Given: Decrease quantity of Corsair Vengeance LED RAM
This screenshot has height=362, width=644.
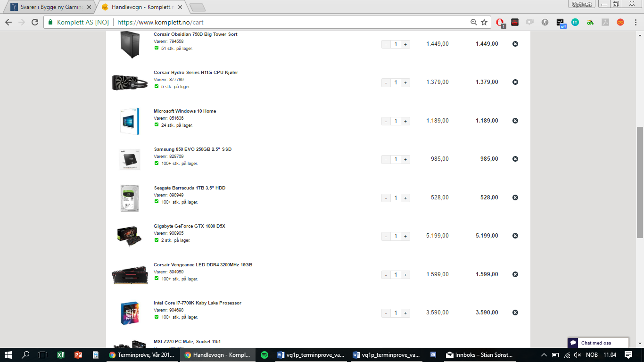Looking at the screenshot, I should pos(386,275).
